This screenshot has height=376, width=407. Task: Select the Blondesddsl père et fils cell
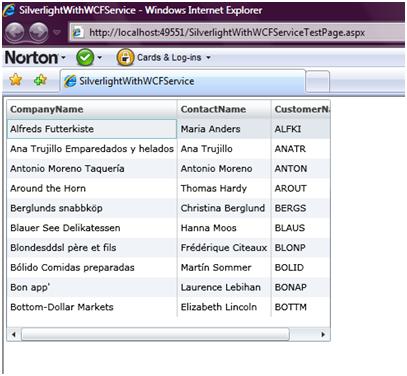coord(92,248)
